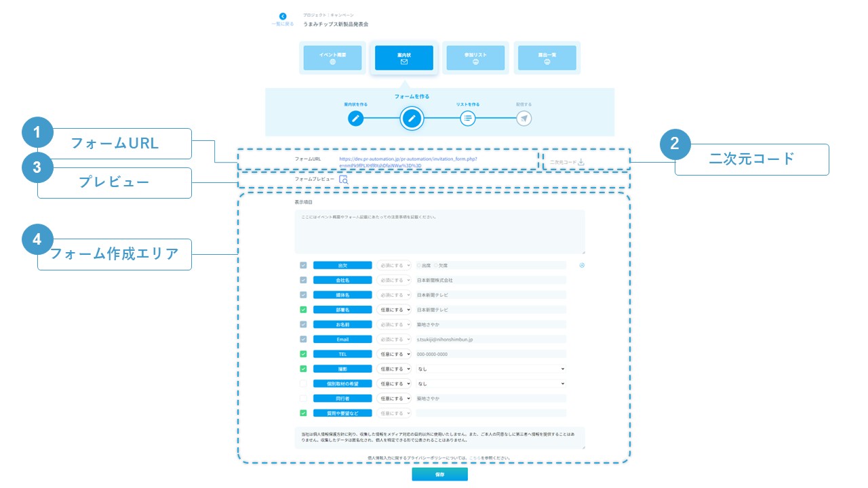The width and height of the screenshot is (868, 488).
Task: Uncheck the TEL field checkbox
Action: pos(303,354)
